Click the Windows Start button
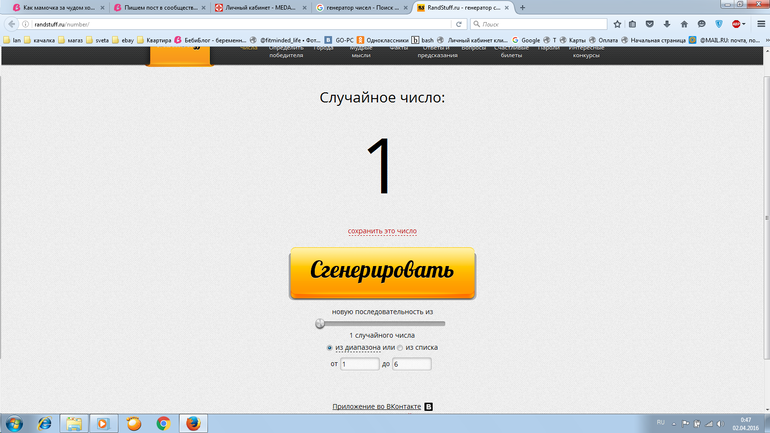 (x=14, y=423)
